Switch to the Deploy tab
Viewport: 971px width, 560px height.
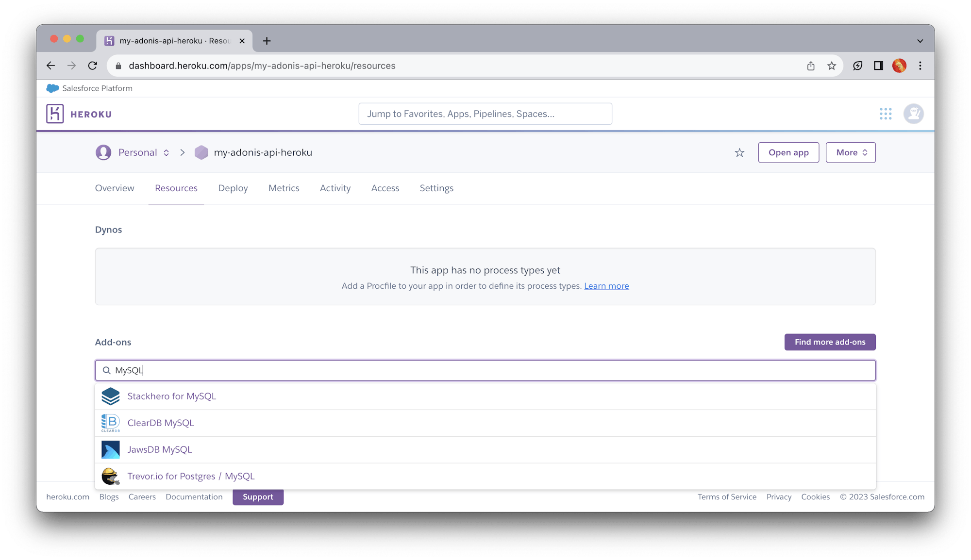pos(233,188)
